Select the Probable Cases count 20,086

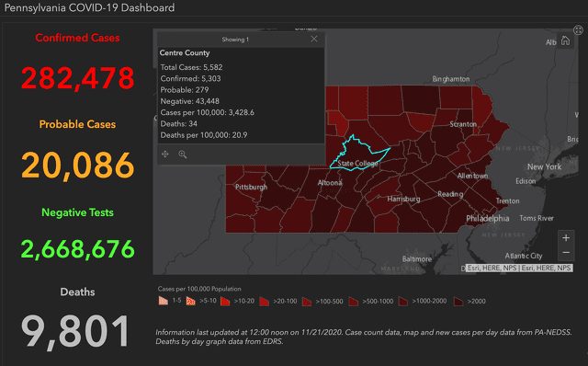point(77,166)
